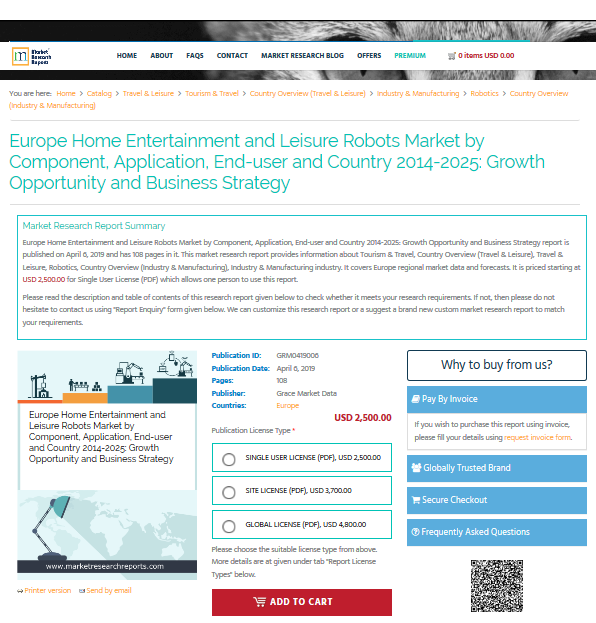Click the Why to buy from us box
Image resolution: width=596 pixels, height=623 pixels.
coord(497,365)
